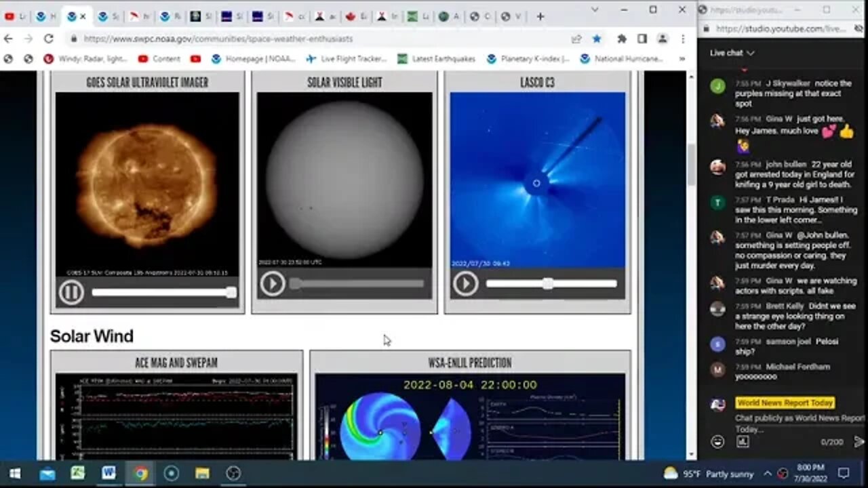Switch to the second NOAA tab labeled H
868x488 pixels.
(47, 16)
